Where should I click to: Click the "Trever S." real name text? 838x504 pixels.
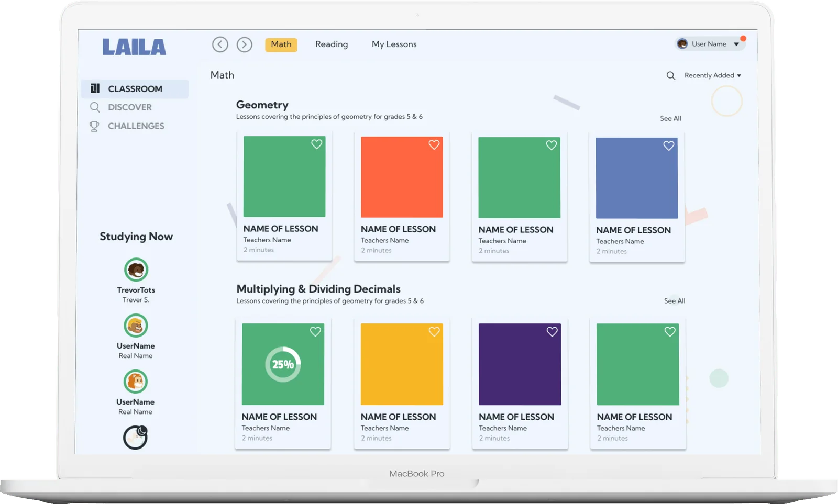136,300
